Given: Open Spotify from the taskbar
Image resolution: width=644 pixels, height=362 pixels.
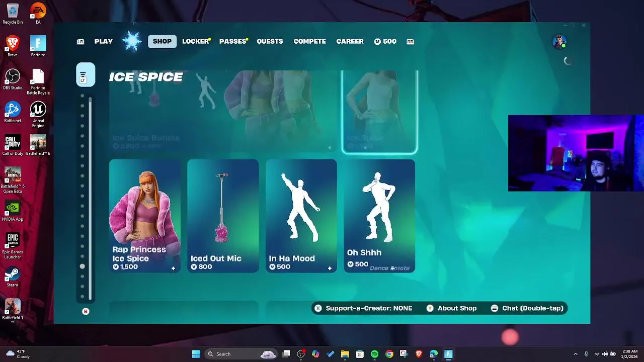Looking at the screenshot, I should pyautogui.click(x=374, y=354).
